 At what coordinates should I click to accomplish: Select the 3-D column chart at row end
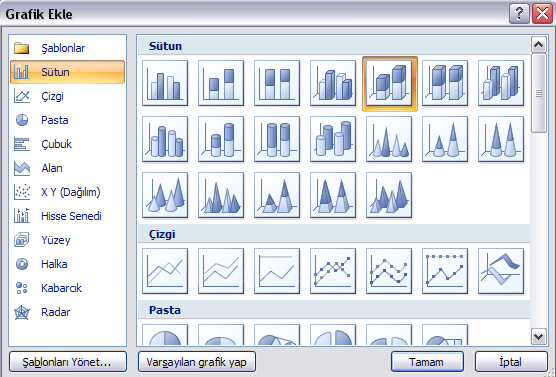[x=501, y=83]
